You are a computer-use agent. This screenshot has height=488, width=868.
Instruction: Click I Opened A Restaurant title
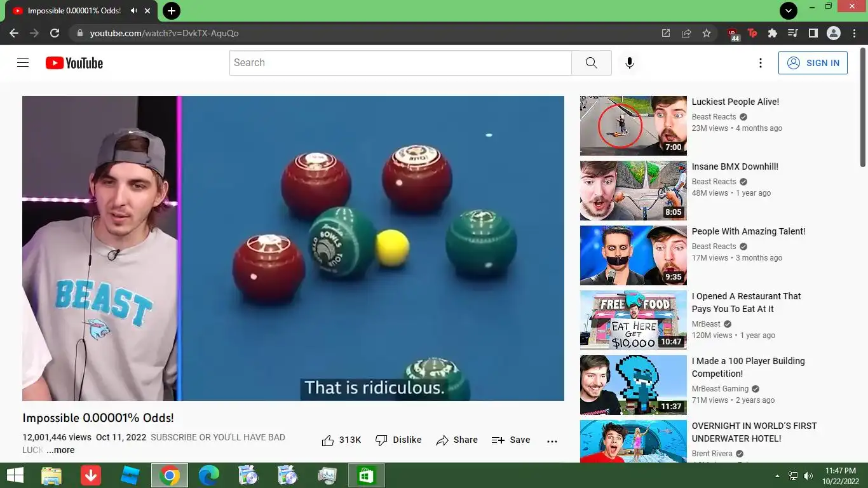pyautogui.click(x=747, y=302)
